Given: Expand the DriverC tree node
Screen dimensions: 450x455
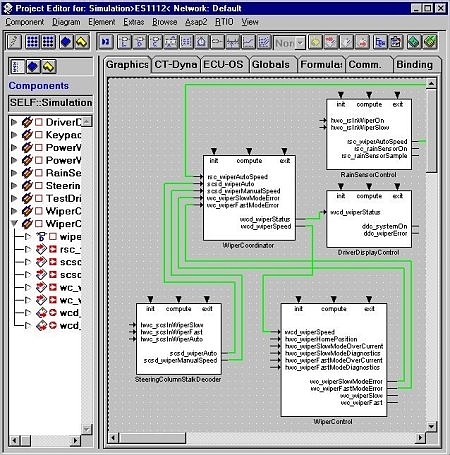Looking at the screenshot, I should coord(14,122).
